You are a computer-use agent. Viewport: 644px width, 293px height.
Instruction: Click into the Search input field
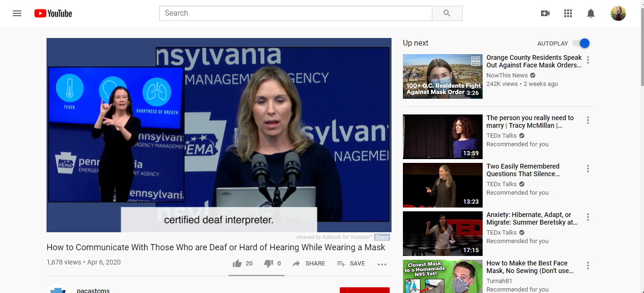(x=295, y=13)
